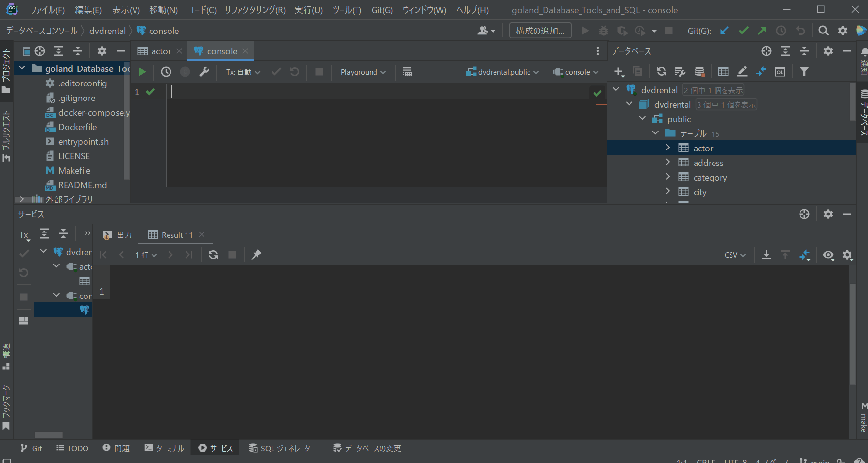Toggle services layout view button
868x463 pixels.
[24, 321]
